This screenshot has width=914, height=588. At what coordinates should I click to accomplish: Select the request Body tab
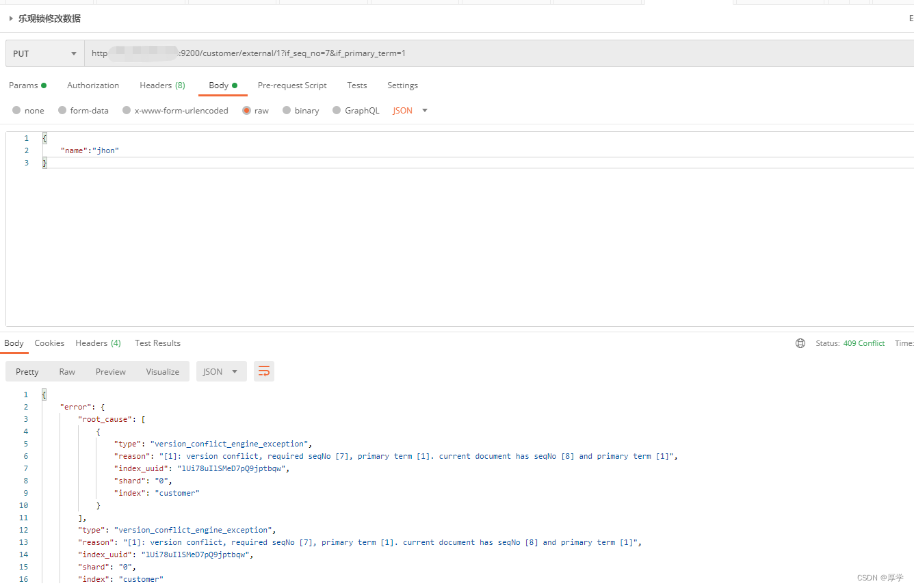[223, 85]
